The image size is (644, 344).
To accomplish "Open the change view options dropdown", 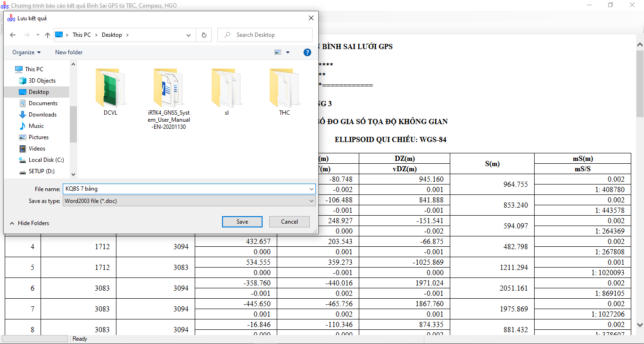I will 288,52.
